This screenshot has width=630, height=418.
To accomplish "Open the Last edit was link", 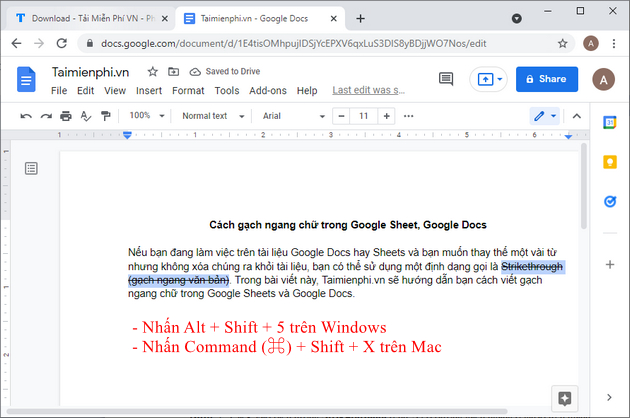I will click(368, 90).
